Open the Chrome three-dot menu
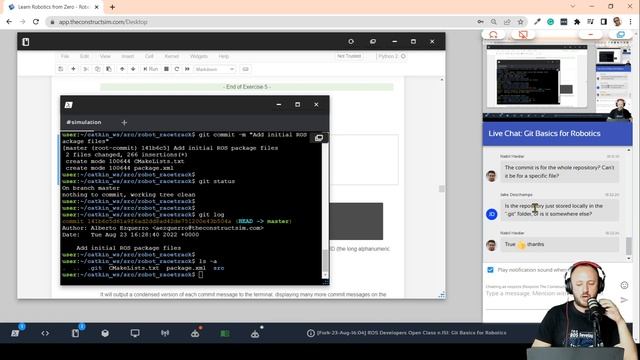Viewport: 640px width, 360px height. (x=631, y=22)
